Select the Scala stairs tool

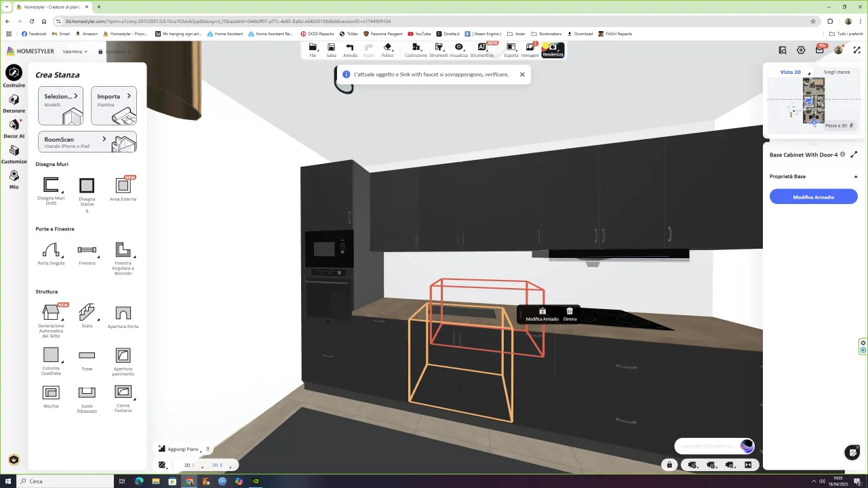click(x=87, y=316)
